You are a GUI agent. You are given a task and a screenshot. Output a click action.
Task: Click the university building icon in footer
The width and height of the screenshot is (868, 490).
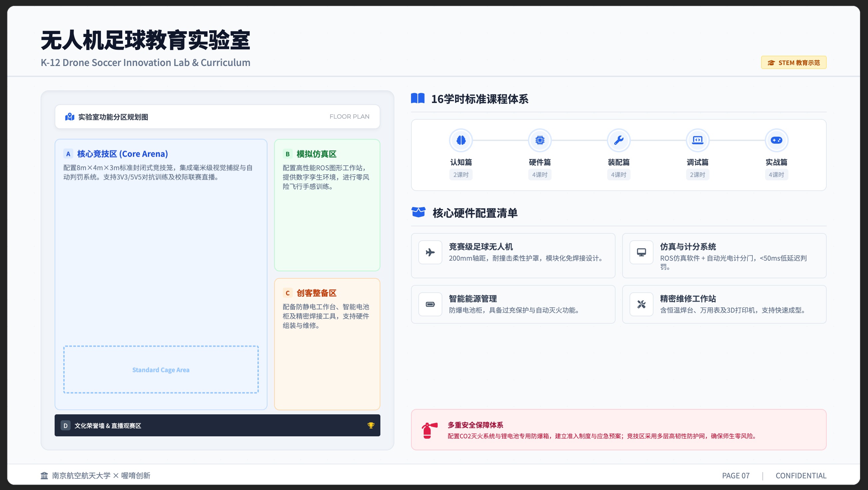(45, 475)
